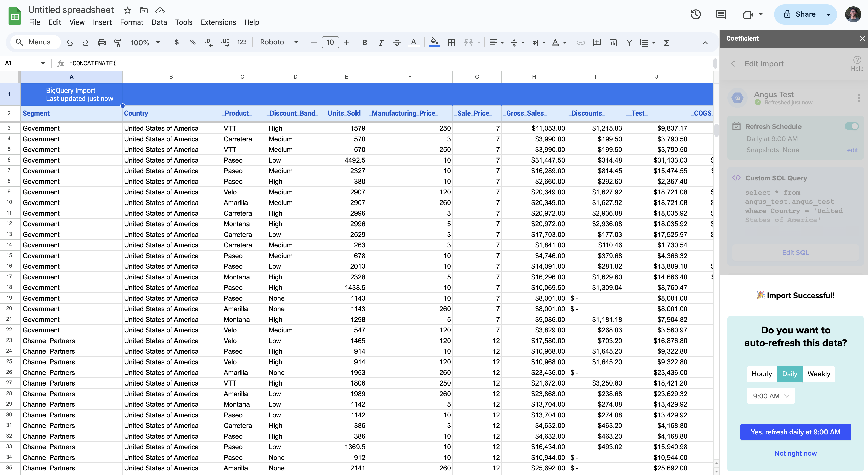
Task: Insert a comment with toolbar icon
Action: (597, 42)
